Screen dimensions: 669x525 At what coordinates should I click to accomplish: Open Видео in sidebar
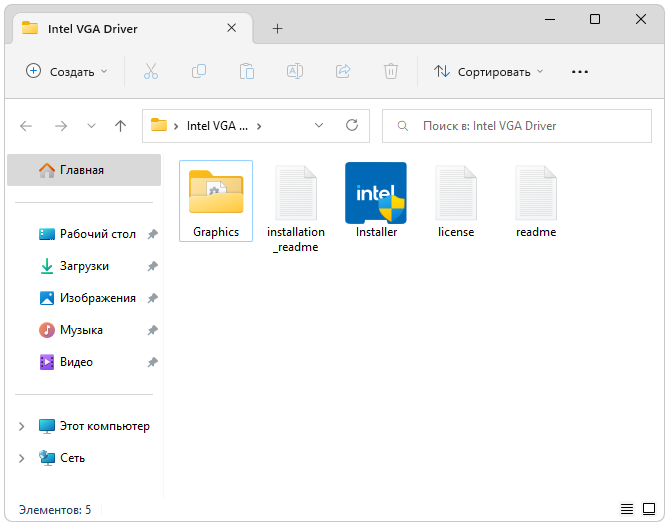point(76,362)
